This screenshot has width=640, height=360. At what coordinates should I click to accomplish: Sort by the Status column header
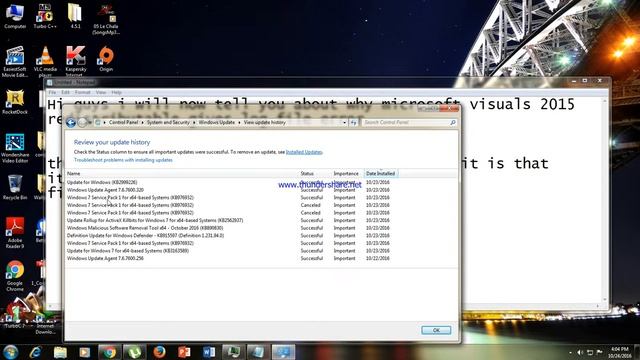pyautogui.click(x=315, y=173)
